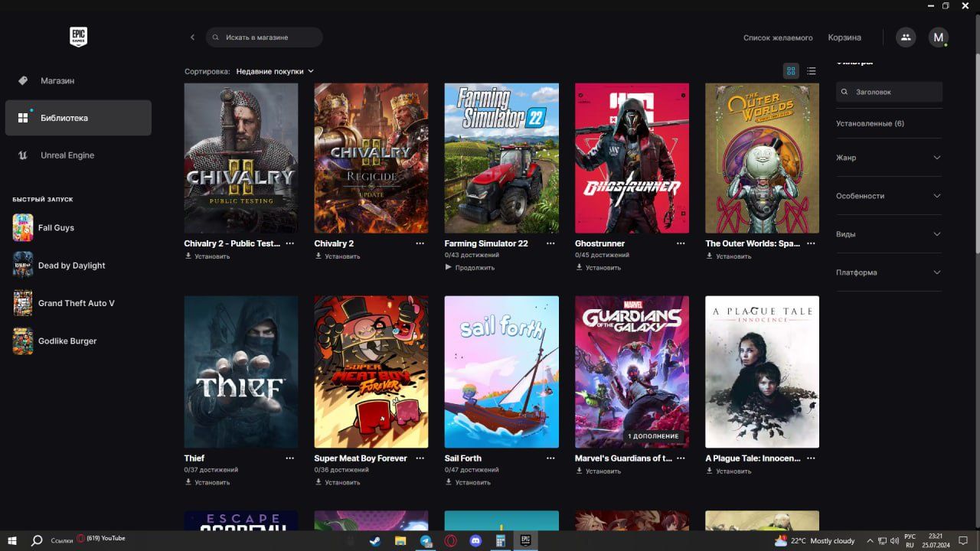Open Farming Simulator 22 cover

501,158
